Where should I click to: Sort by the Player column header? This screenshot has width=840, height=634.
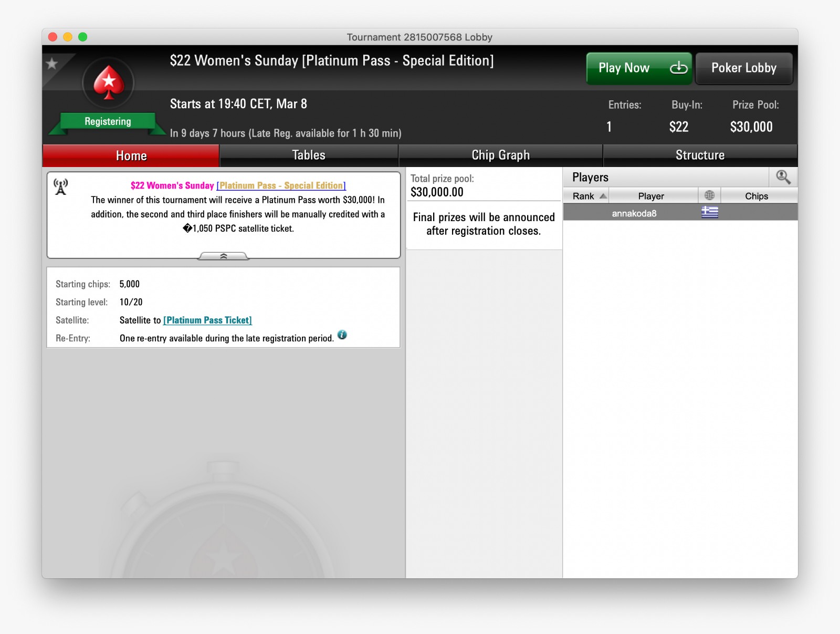click(x=651, y=196)
